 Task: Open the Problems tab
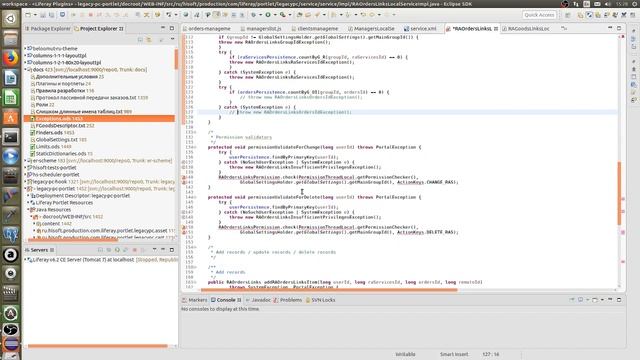click(x=288, y=300)
